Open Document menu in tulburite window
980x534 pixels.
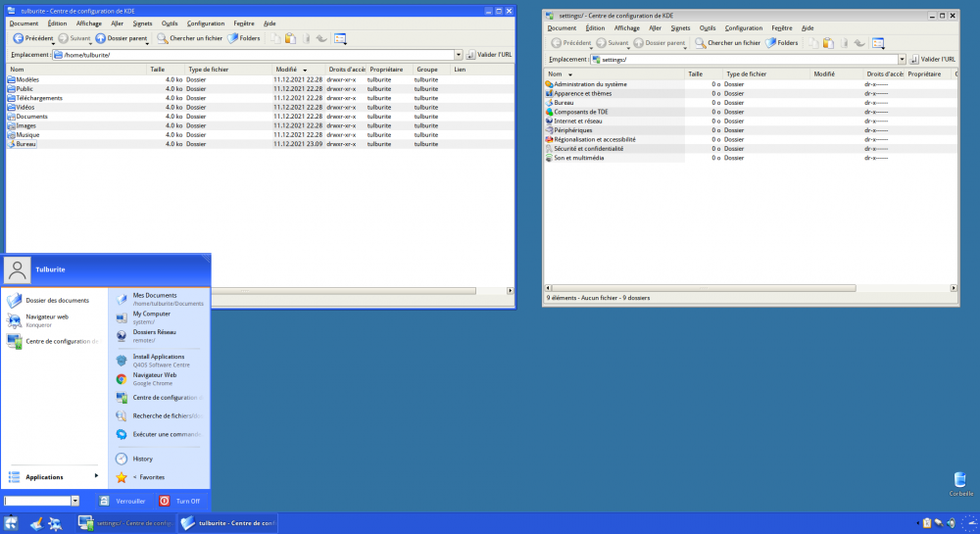tap(24, 24)
